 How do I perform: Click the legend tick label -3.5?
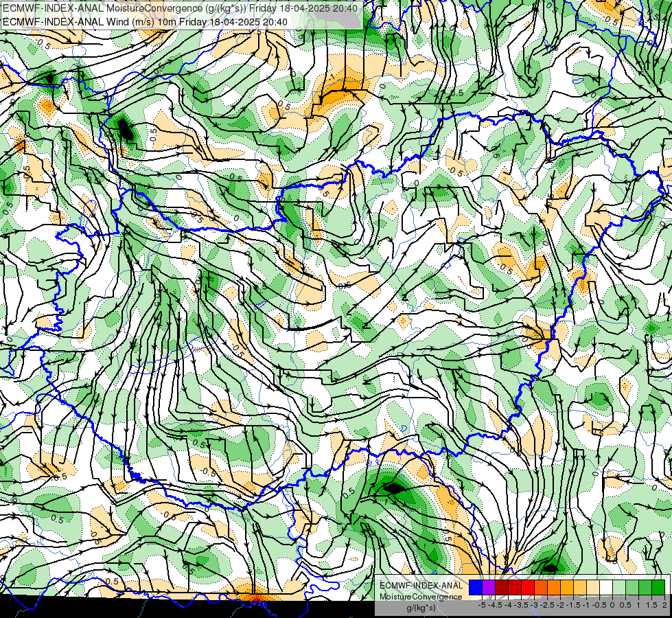[521, 605]
